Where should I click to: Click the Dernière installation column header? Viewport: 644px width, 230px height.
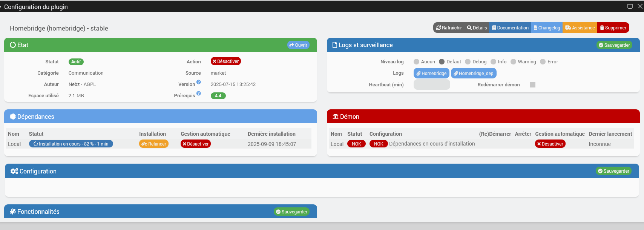click(x=271, y=134)
